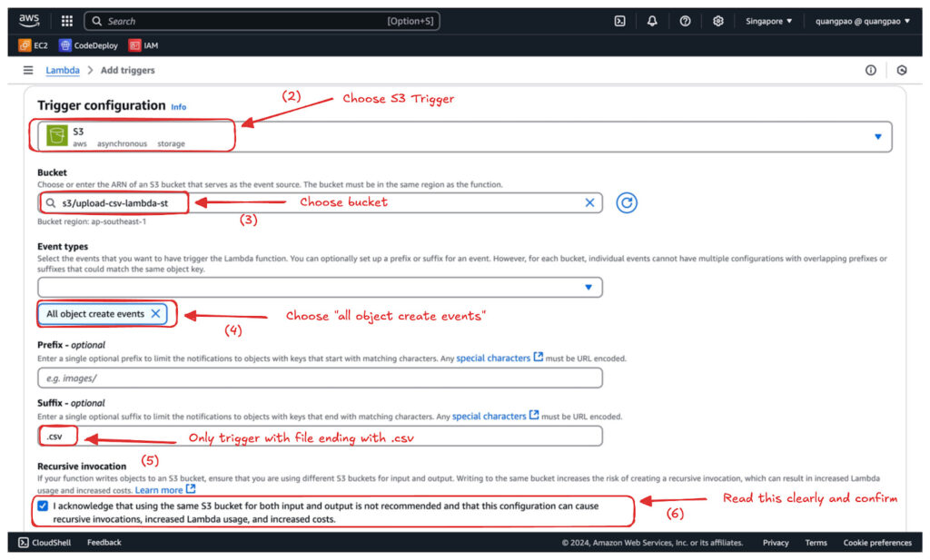Open IAM shortcut in favorites bar
The image size is (930, 560).
click(x=143, y=45)
